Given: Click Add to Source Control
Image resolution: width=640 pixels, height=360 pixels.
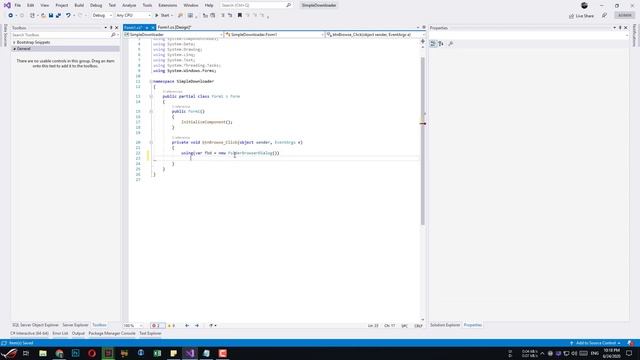Looking at the screenshot, I should (595, 343).
